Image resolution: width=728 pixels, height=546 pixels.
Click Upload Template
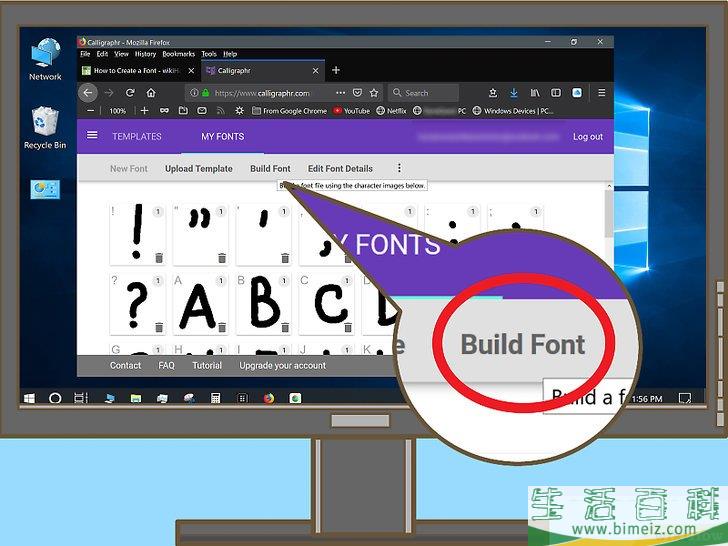[199, 169]
